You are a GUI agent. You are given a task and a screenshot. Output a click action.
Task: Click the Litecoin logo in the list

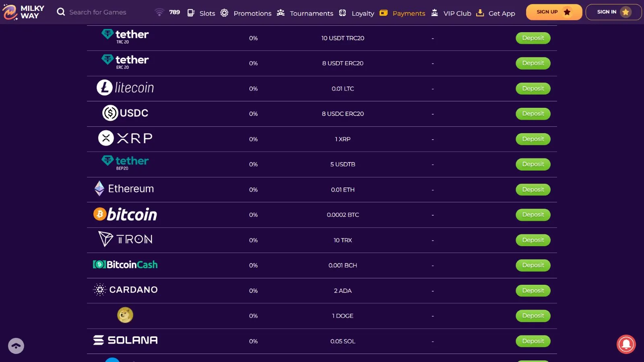pos(125,88)
